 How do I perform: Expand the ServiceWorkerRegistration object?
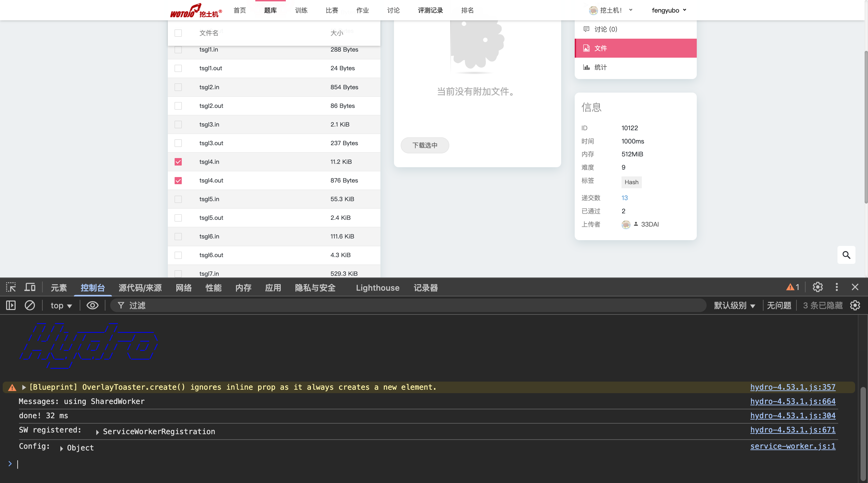(98, 432)
